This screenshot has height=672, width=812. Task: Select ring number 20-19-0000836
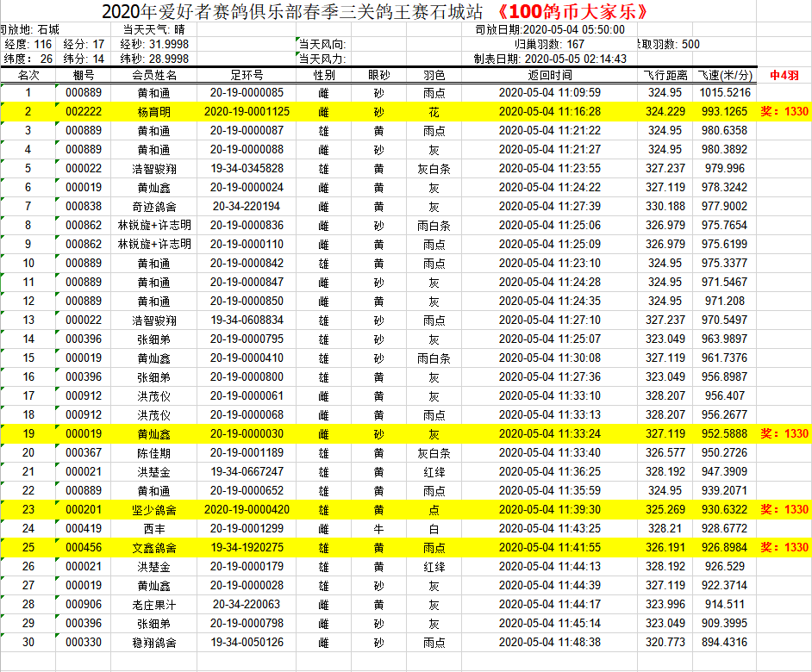point(247,225)
